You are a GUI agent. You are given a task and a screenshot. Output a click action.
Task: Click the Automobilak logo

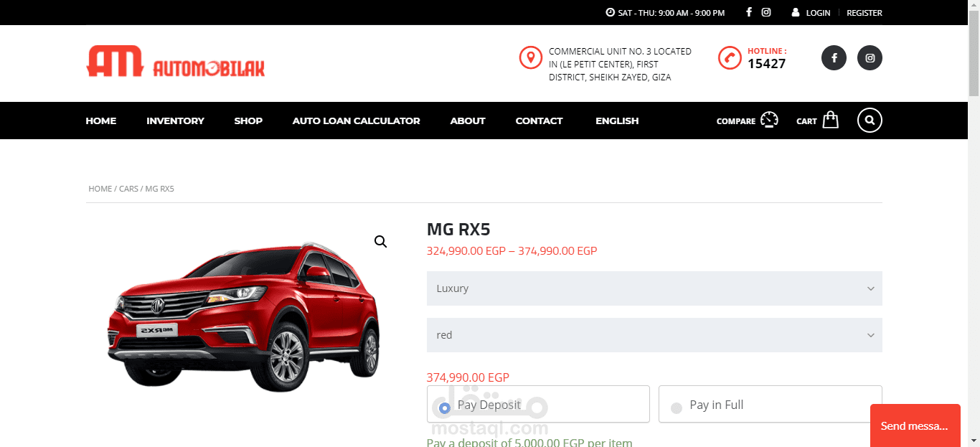point(176,61)
